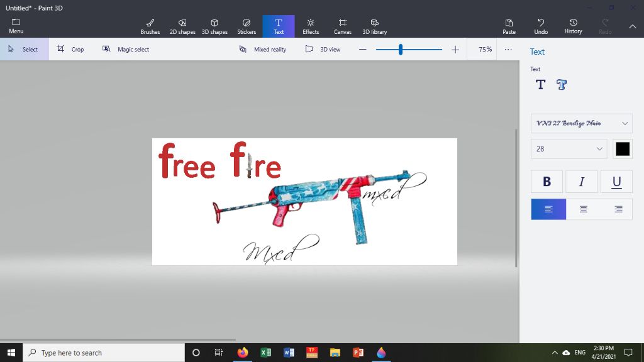Open the three-dot more options menu
This screenshot has width=644, height=362.
[508, 49]
